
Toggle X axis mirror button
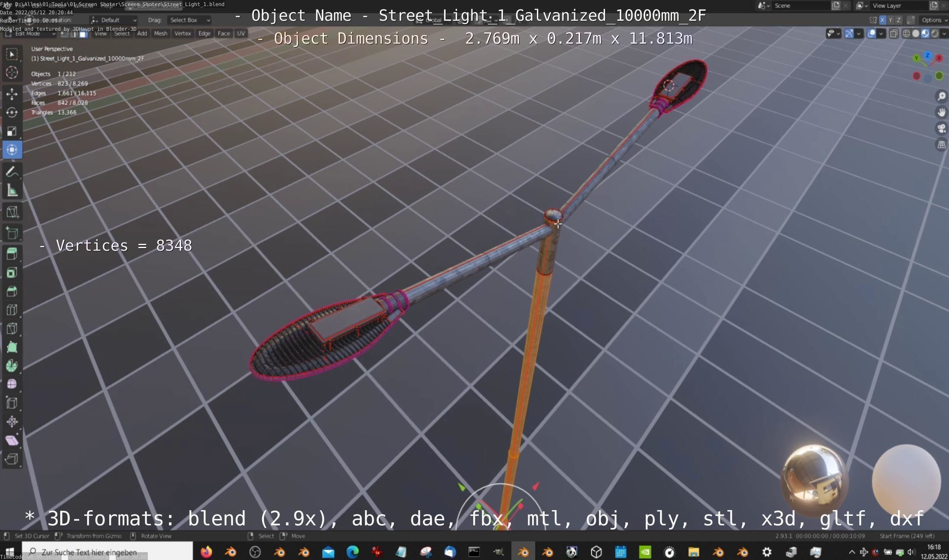coord(882,20)
